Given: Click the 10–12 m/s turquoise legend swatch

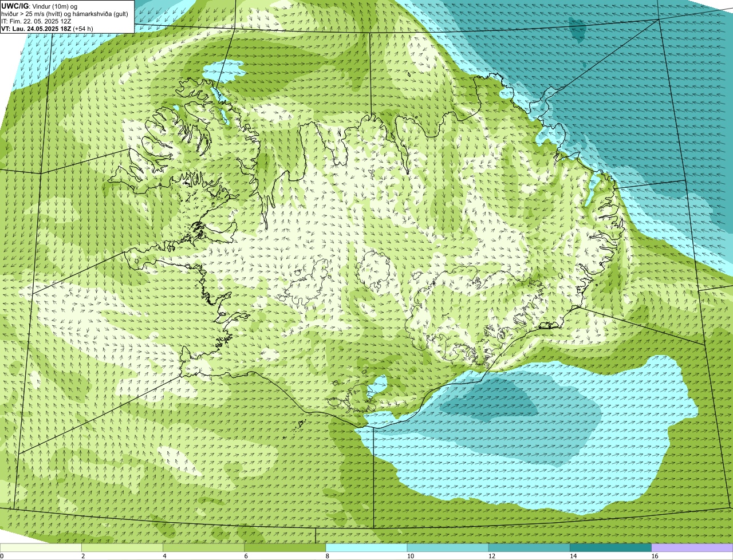Looking at the screenshot, I should click(x=448, y=548).
